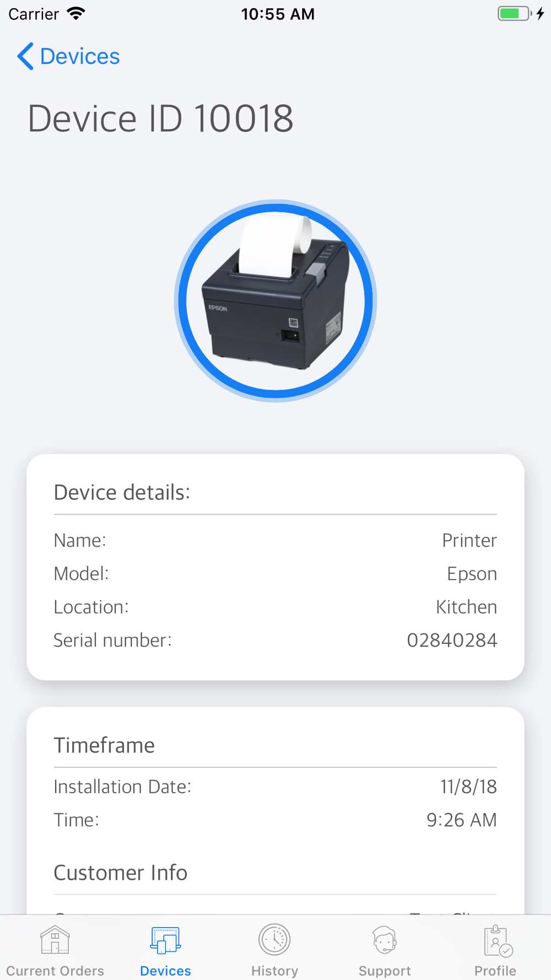Tap the Installation Date 11/8/18 value

pyautogui.click(x=468, y=787)
